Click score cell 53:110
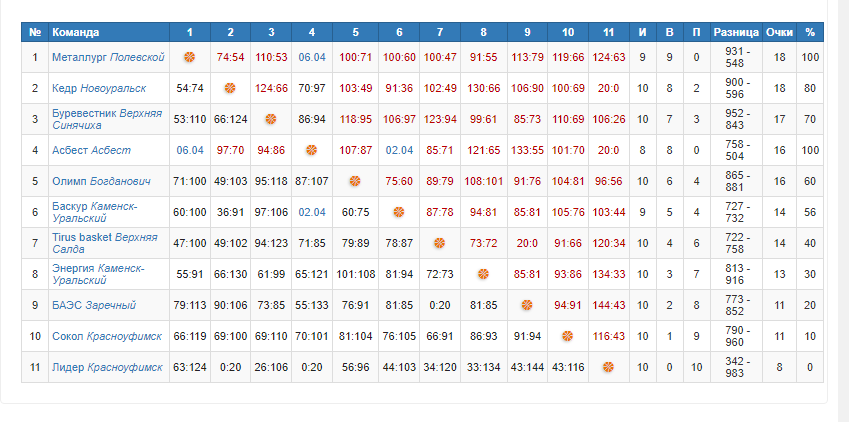The image size is (849, 422). 190,119
